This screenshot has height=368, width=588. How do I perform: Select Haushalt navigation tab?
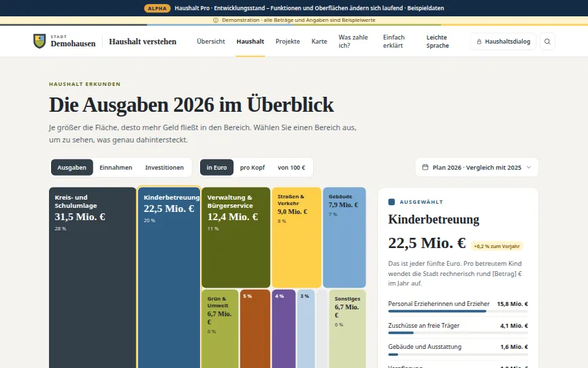250,42
